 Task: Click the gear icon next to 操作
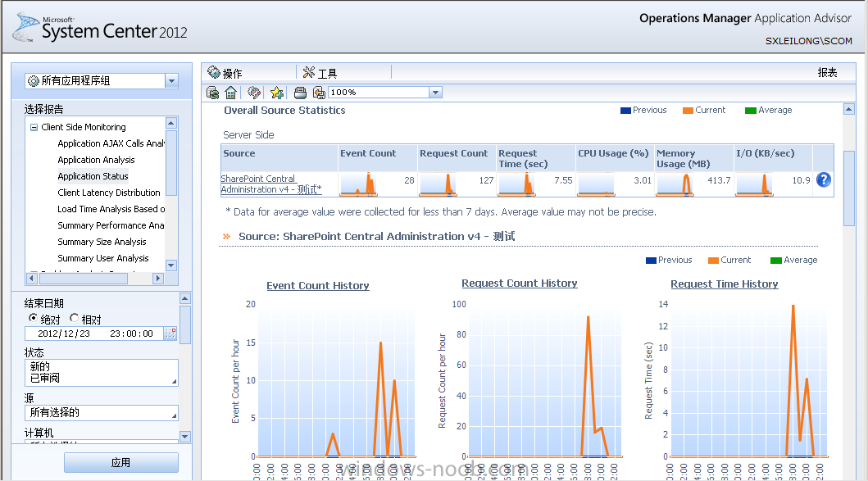(214, 72)
